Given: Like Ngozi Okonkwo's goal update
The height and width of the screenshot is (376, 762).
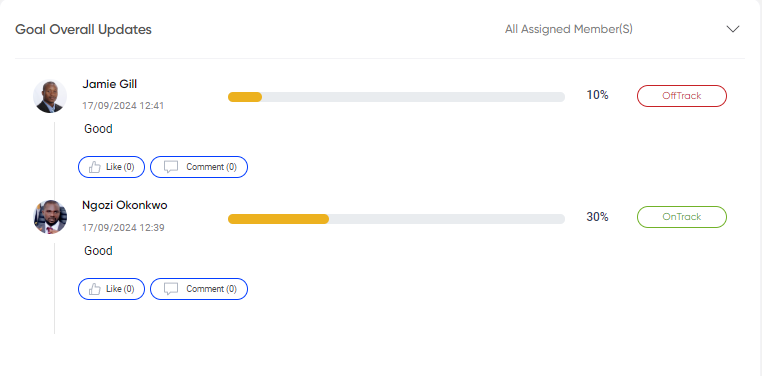Looking at the screenshot, I should pos(111,289).
